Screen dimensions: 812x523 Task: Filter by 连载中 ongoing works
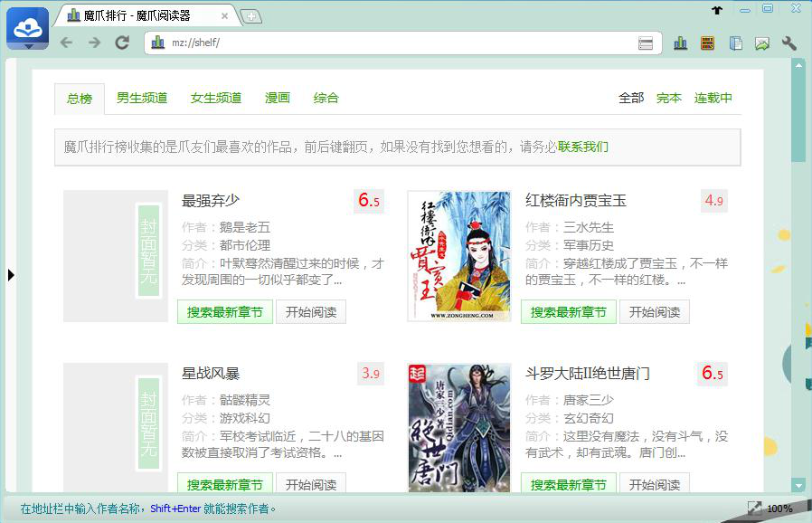click(x=713, y=98)
